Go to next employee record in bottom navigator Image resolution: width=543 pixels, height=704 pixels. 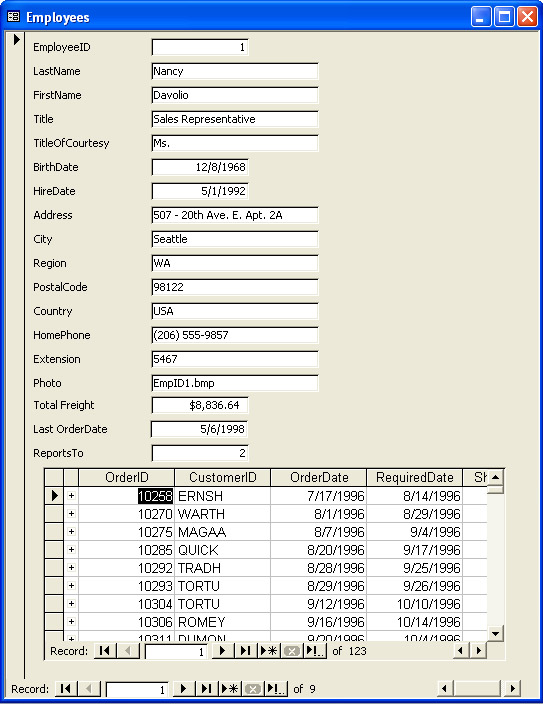tap(183, 688)
